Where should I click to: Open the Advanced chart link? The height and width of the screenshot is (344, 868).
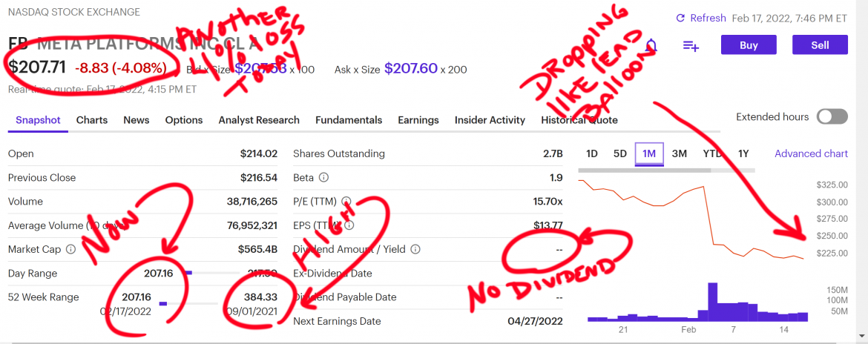click(811, 153)
